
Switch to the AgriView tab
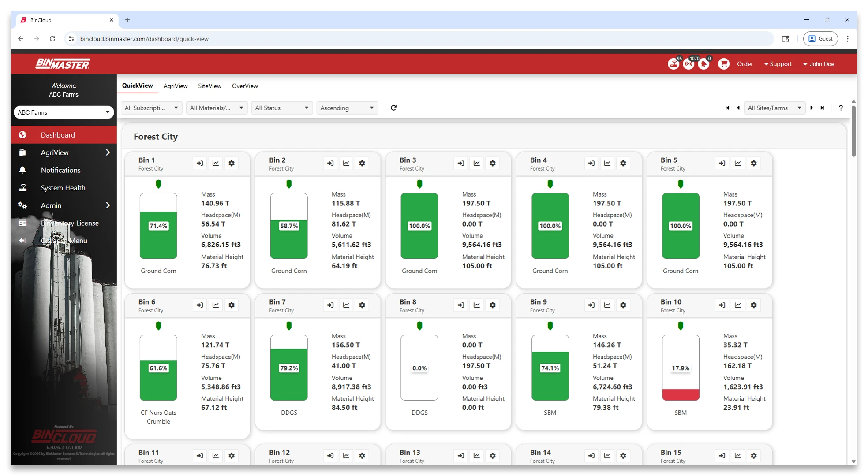click(176, 86)
